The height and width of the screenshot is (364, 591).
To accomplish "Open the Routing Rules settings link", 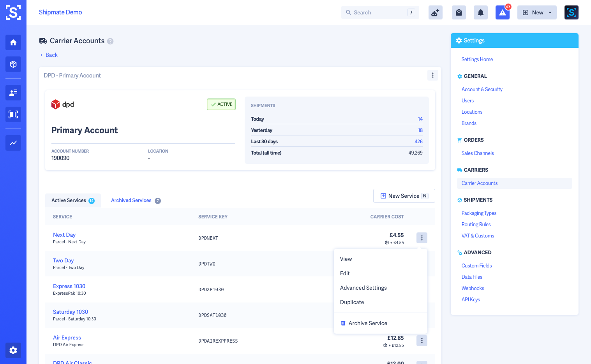I will click(x=476, y=224).
